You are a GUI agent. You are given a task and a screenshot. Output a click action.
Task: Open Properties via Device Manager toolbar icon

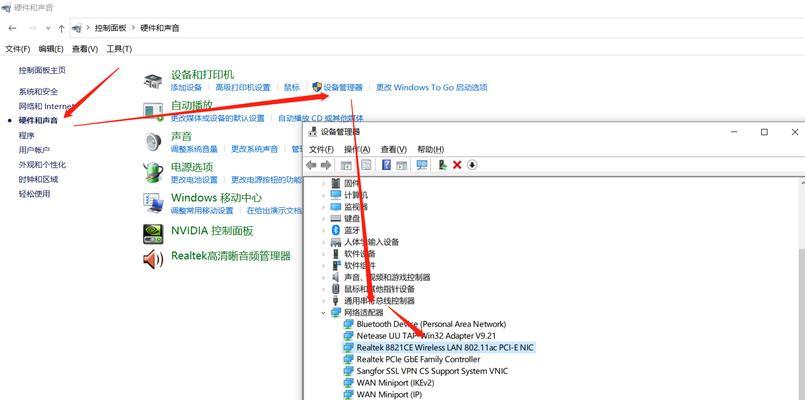366,165
